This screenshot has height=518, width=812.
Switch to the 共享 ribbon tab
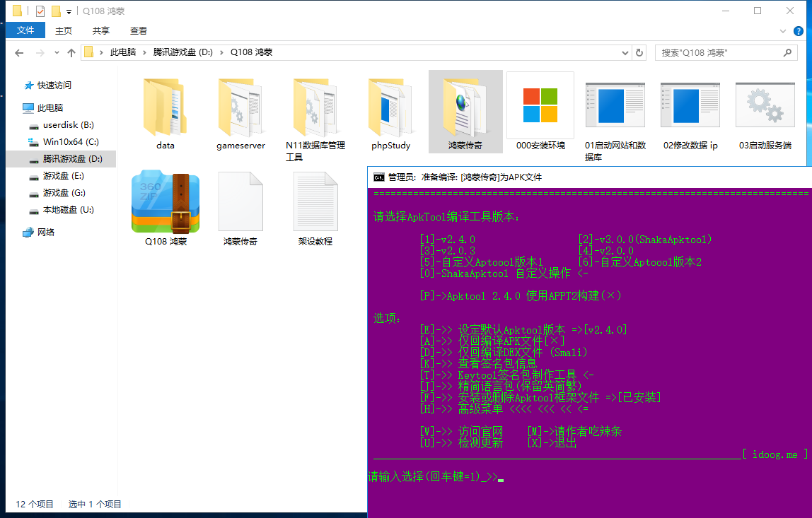click(101, 31)
